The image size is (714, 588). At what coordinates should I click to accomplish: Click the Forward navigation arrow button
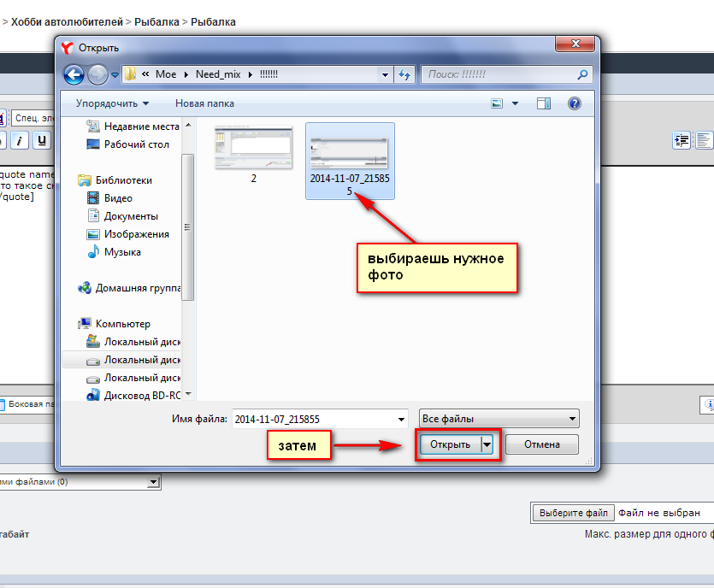click(x=97, y=74)
